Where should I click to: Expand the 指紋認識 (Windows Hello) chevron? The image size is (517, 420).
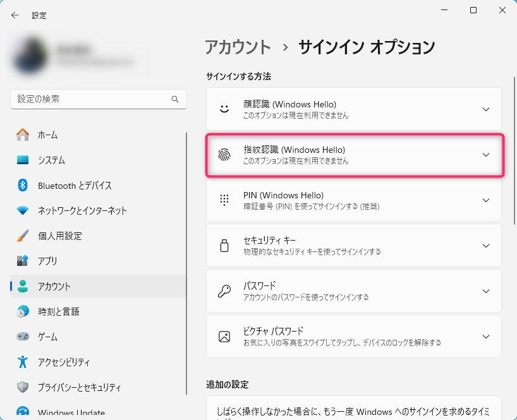click(x=486, y=155)
